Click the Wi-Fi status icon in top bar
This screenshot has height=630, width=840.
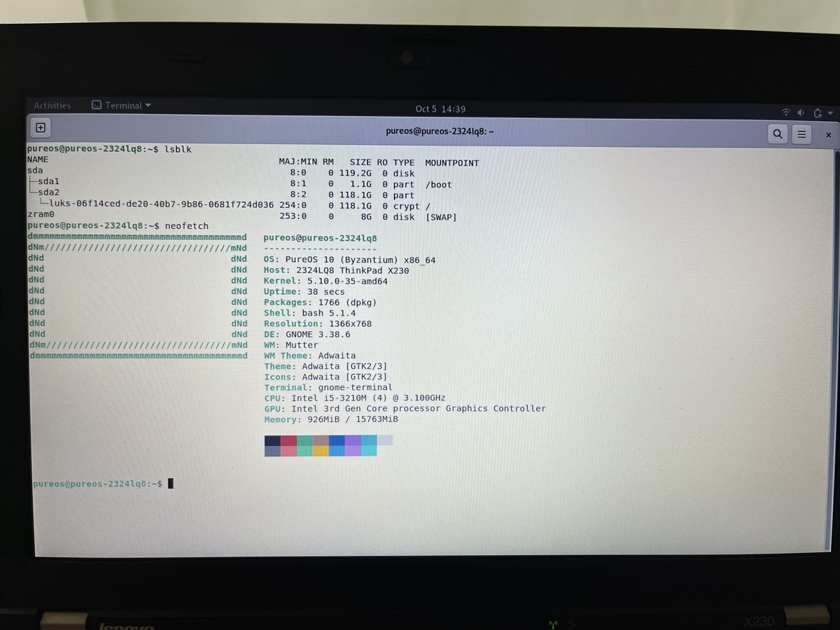pyautogui.click(x=785, y=113)
